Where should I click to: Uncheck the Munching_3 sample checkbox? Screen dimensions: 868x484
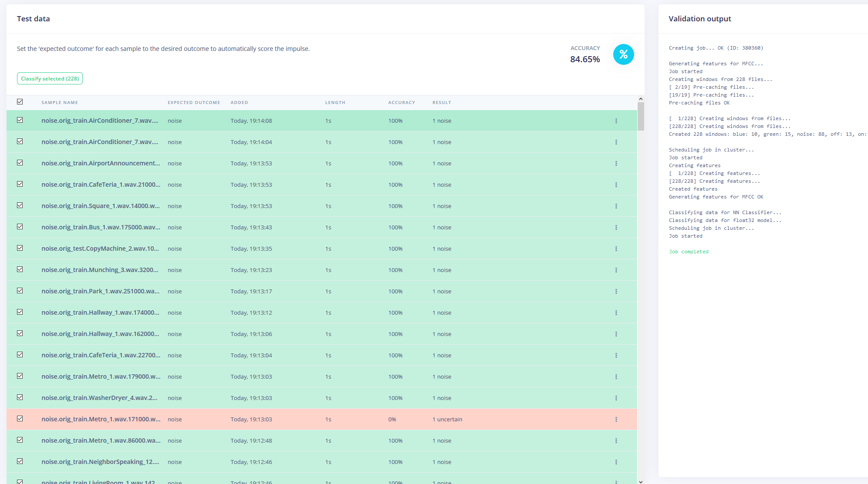(20, 269)
